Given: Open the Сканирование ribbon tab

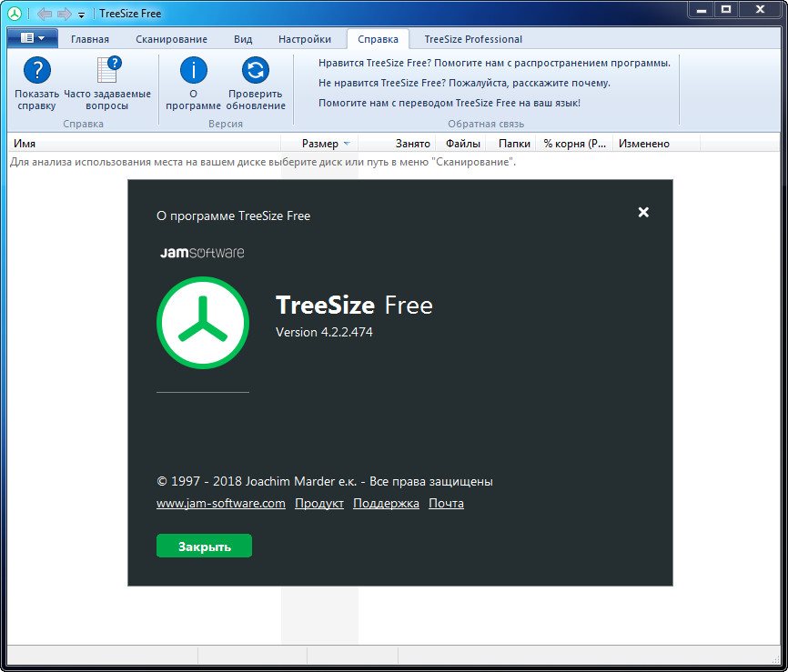Looking at the screenshot, I should click(171, 39).
